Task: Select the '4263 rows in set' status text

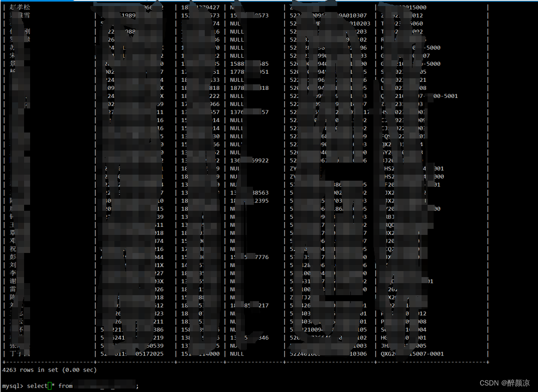Action: pos(30,369)
